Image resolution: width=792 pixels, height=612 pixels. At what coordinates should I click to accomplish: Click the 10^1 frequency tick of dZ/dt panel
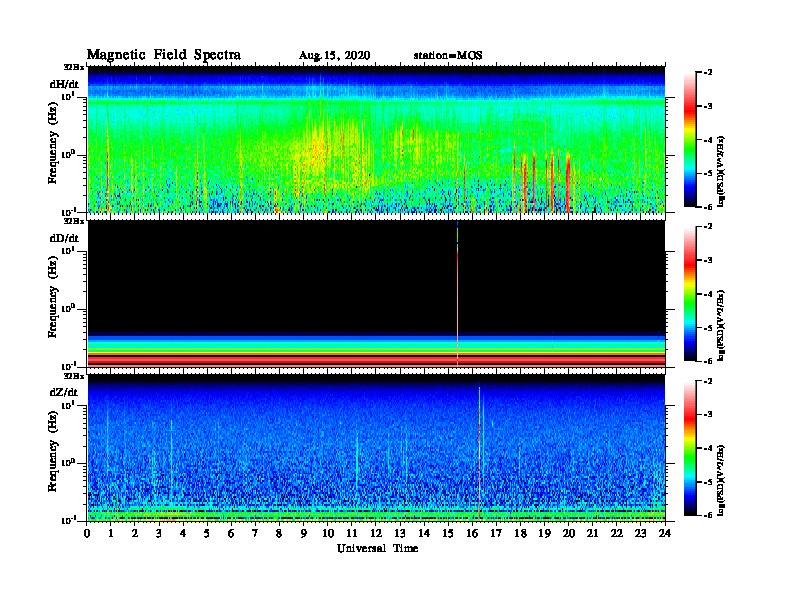(x=68, y=405)
